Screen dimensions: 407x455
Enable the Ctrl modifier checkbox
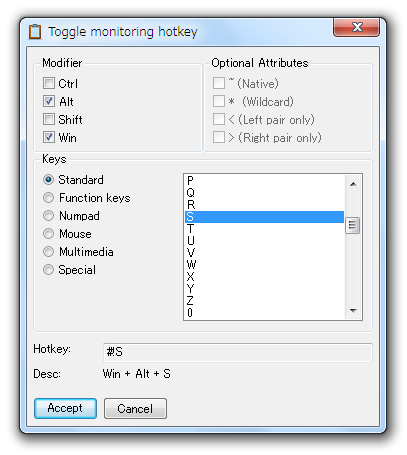pyautogui.click(x=49, y=83)
